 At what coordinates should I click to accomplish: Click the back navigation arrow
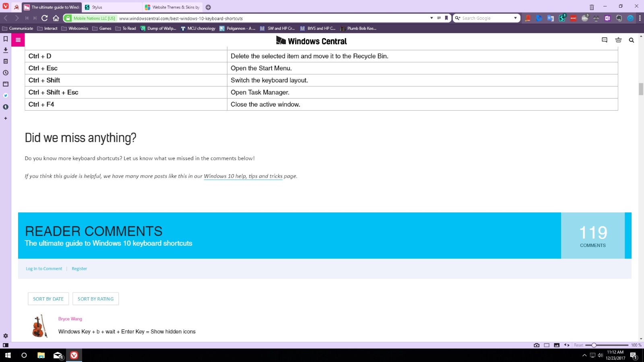6,18
